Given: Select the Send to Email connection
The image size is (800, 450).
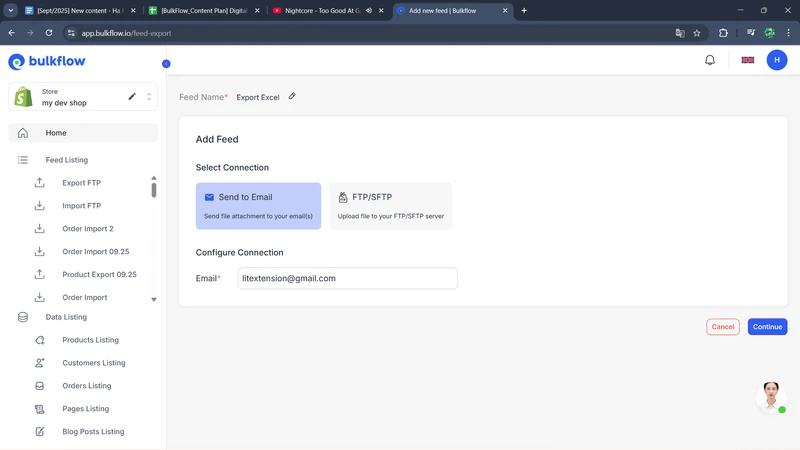Looking at the screenshot, I should [258, 206].
